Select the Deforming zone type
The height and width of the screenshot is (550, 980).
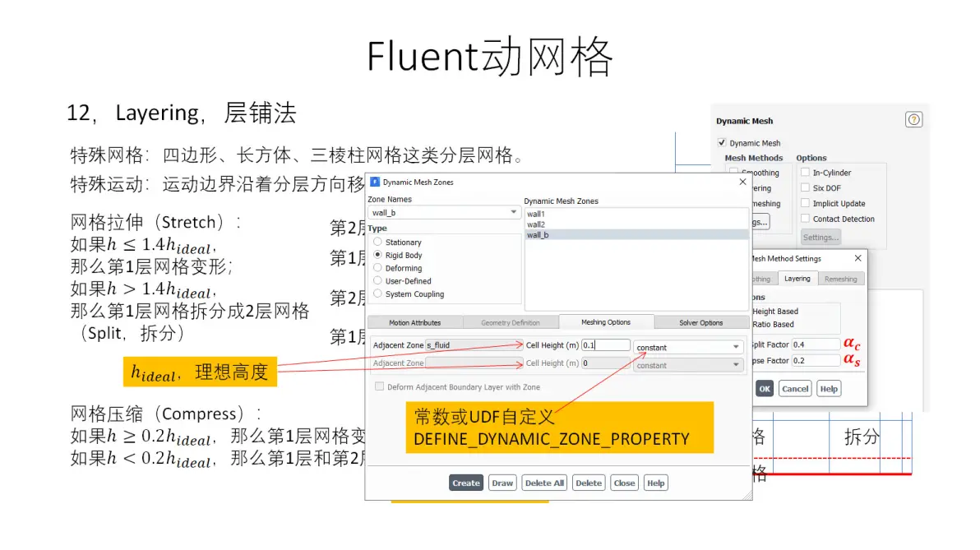(x=377, y=268)
